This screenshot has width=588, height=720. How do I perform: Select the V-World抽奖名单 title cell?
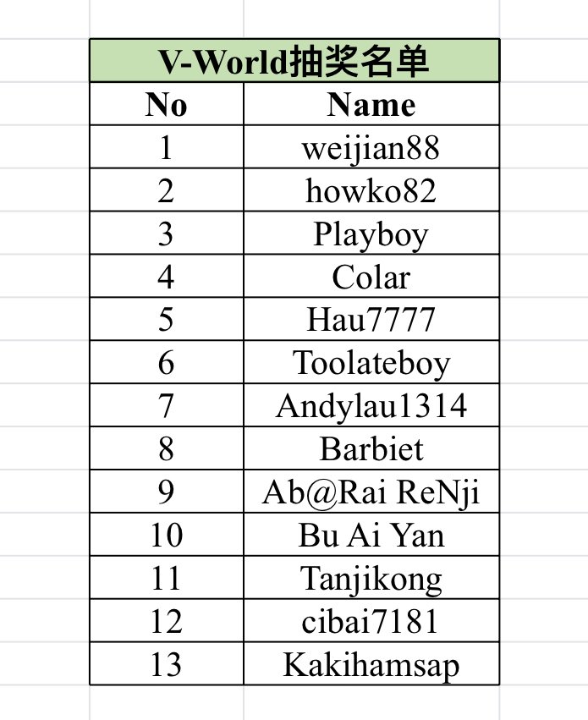coord(294,62)
